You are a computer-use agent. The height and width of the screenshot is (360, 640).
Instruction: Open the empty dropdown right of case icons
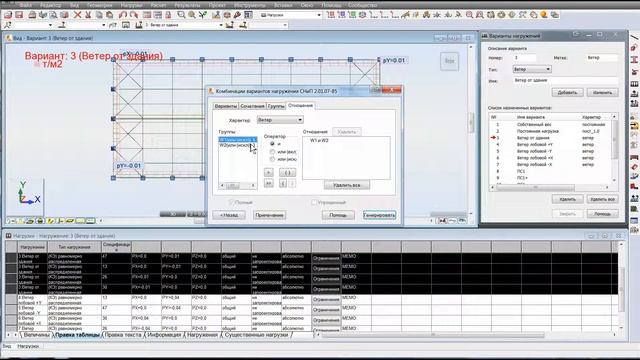pos(268,25)
